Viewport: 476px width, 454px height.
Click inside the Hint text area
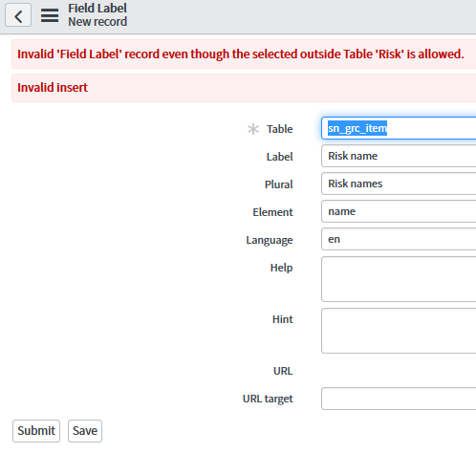[x=399, y=331]
